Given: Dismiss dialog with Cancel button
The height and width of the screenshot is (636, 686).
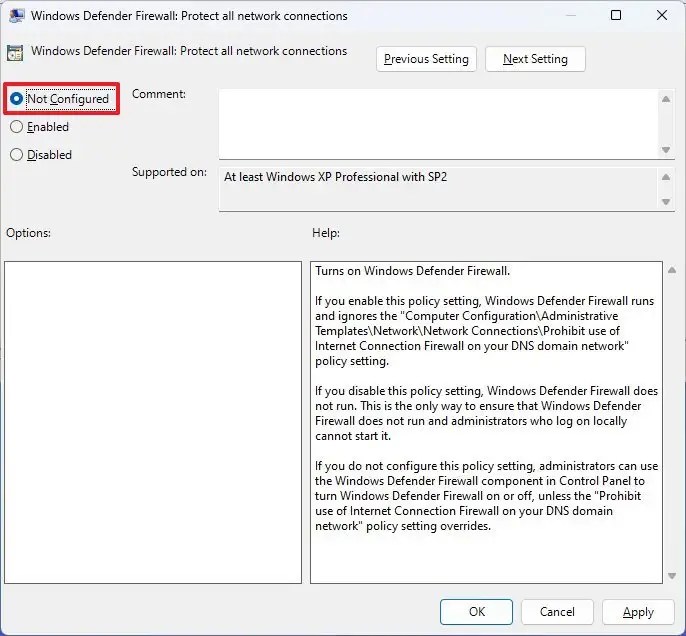Looking at the screenshot, I should [x=557, y=612].
